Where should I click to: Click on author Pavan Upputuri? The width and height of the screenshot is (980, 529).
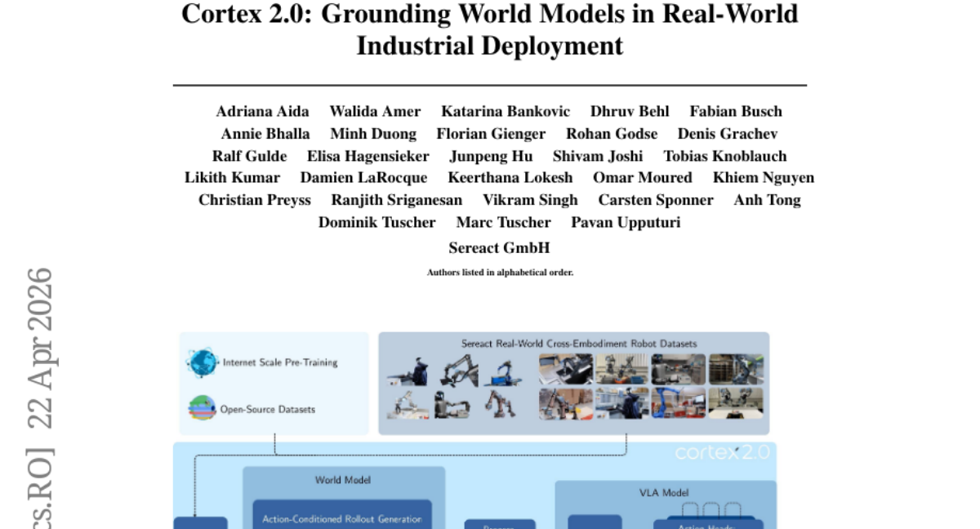[x=626, y=222]
